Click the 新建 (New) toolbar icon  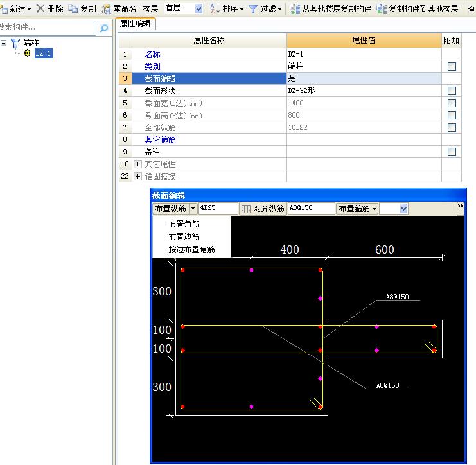[x=4, y=9]
